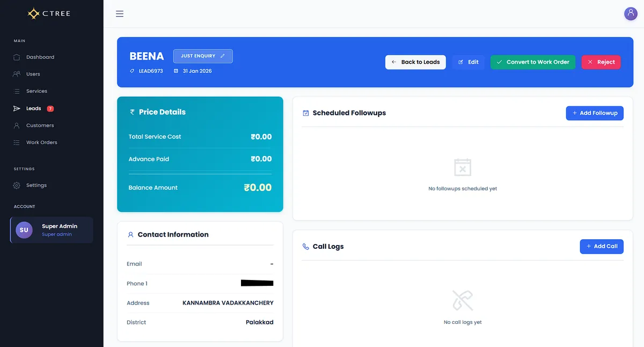Open the user profile avatar menu
Viewport: 644px width, 347px height.
pos(631,14)
